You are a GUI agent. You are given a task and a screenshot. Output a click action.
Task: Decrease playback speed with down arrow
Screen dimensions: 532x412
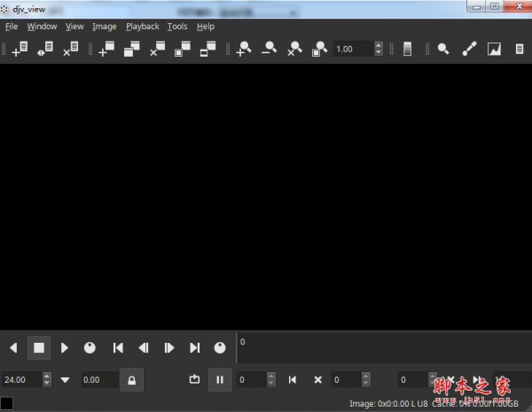(x=47, y=384)
